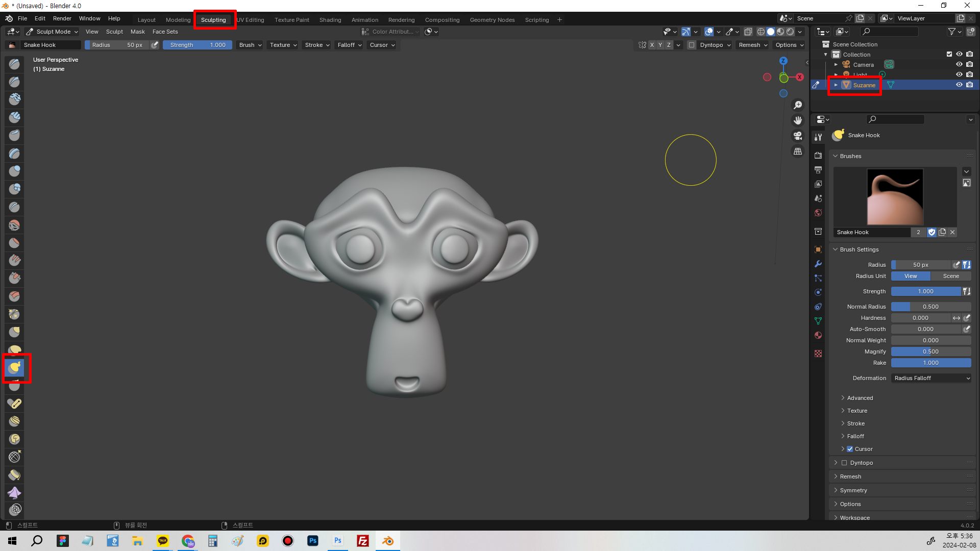Switch to the Shading workspace tab

click(x=330, y=20)
